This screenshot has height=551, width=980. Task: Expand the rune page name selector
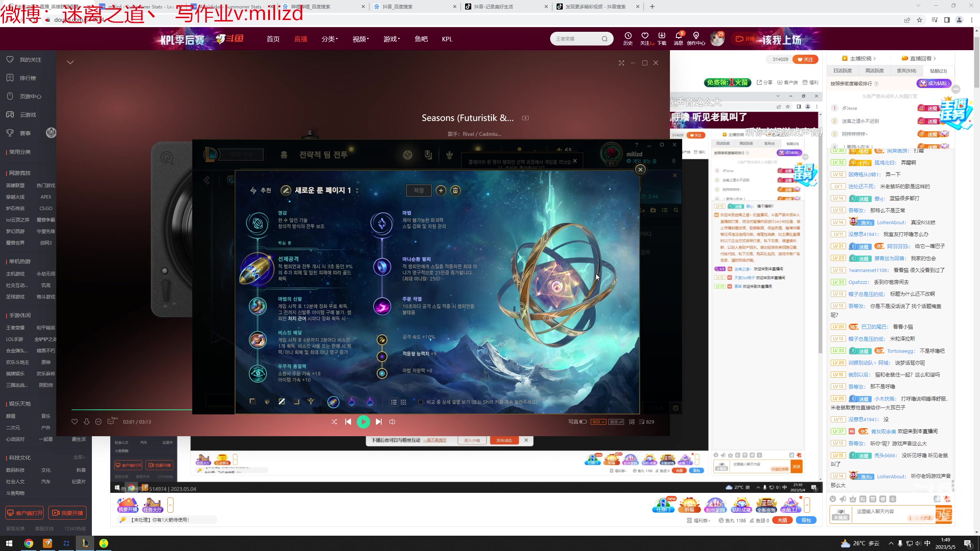pyautogui.click(x=357, y=191)
